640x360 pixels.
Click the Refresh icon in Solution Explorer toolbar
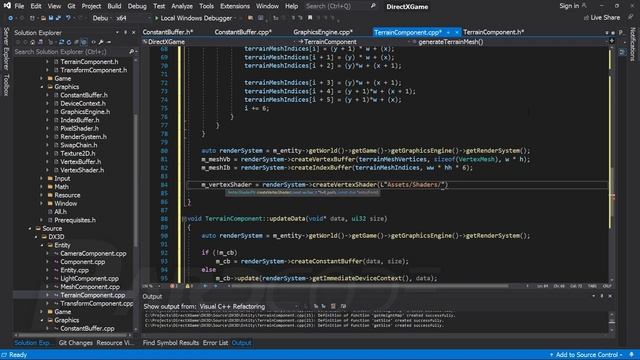tap(69, 42)
